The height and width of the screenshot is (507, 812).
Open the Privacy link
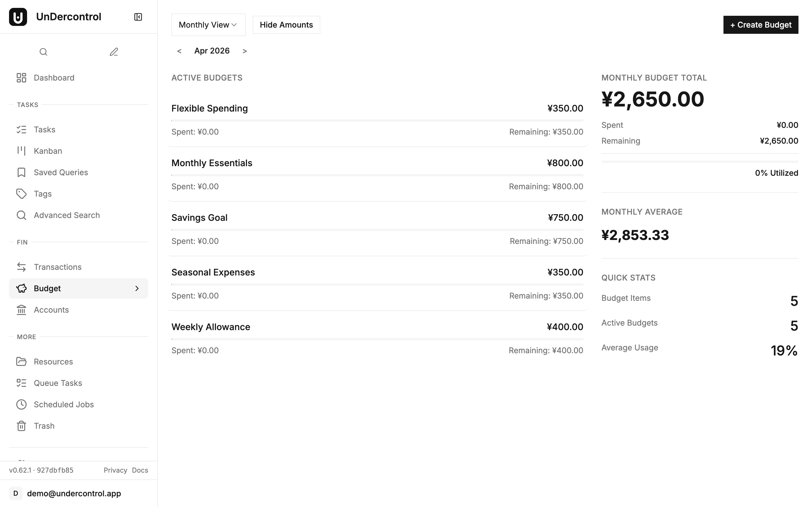click(x=115, y=470)
